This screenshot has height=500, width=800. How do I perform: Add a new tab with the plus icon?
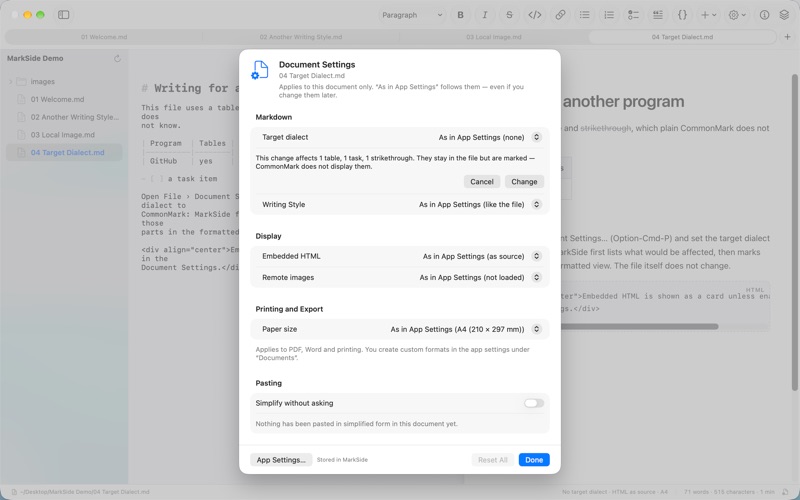[x=787, y=37]
